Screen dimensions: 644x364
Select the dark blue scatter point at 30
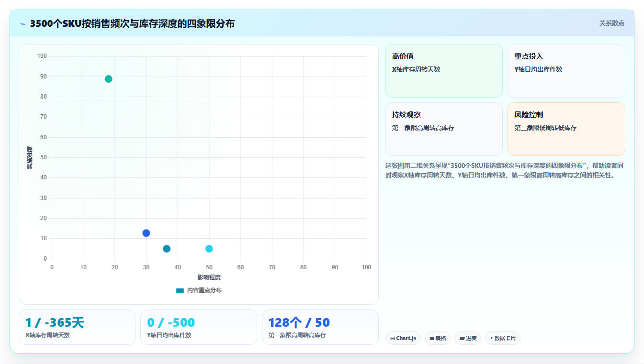(x=146, y=233)
